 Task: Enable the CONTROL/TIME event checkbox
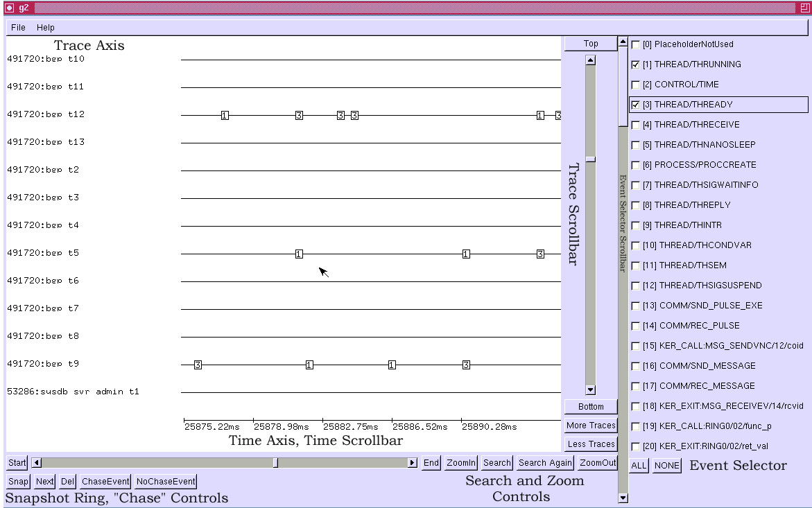click(636, 85)
